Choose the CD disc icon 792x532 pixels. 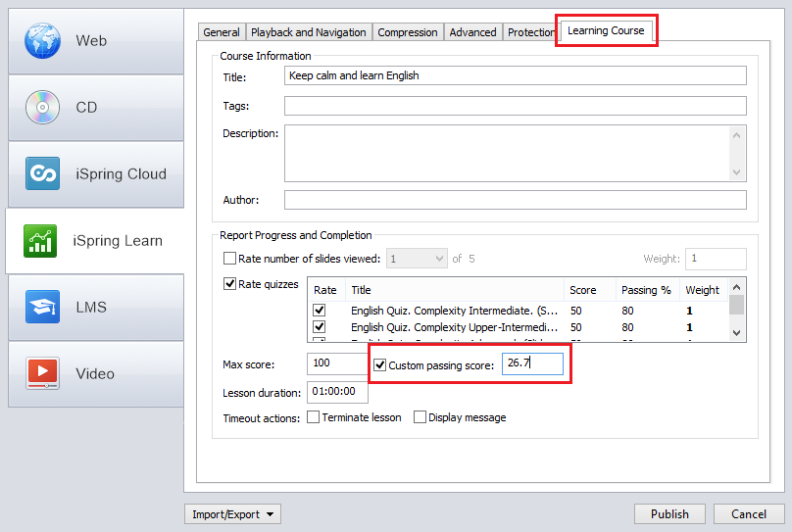(42, 107)
